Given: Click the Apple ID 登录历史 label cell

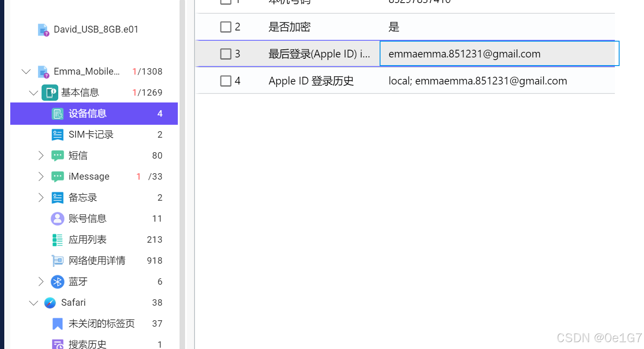Looking at the screenshot, I should (x=311, y=81).
